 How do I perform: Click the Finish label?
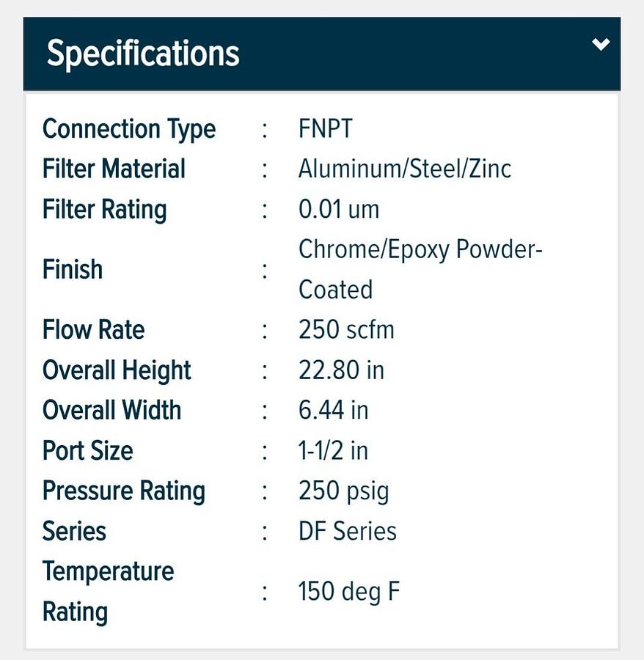[73, 269]
